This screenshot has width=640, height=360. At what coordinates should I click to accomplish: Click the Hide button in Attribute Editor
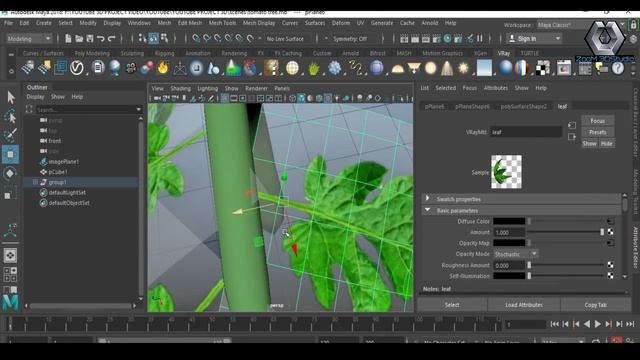(x=607, y=144)
